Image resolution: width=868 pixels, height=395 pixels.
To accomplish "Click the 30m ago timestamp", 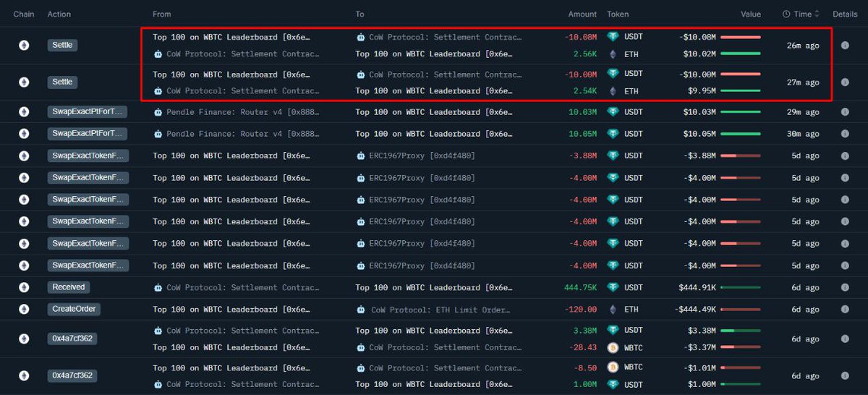I will click(x=803, y=134).
